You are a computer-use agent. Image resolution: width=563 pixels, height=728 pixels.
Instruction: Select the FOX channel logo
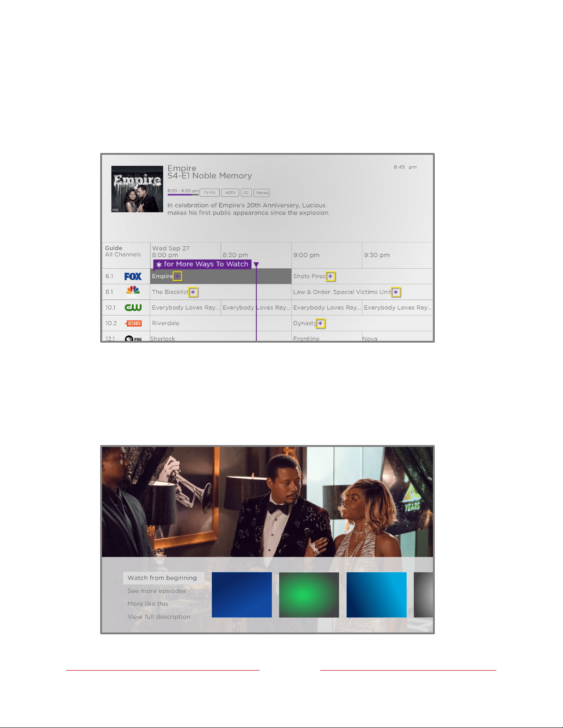[133, 277]
